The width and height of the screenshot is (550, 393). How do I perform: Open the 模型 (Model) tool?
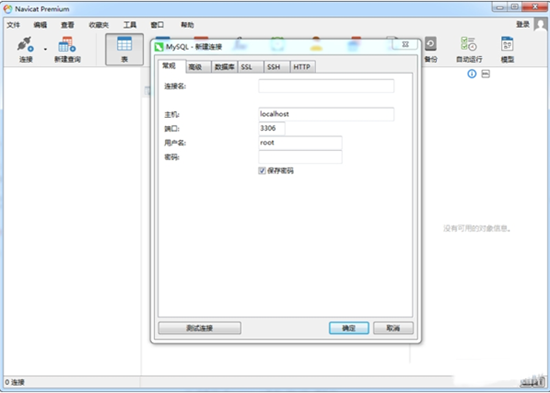507,49
